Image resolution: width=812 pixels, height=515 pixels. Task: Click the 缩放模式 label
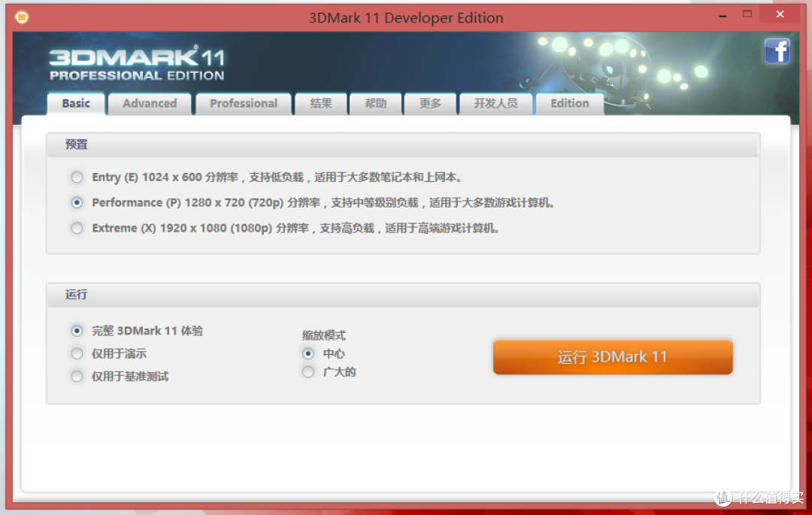click(x=323, y=335)
